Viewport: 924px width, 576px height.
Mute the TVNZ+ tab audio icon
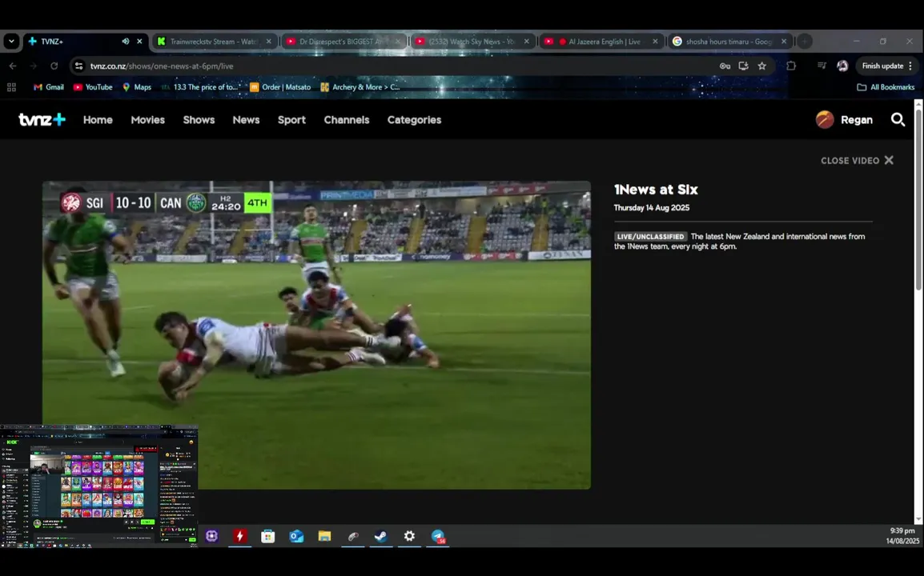[126, 42]
